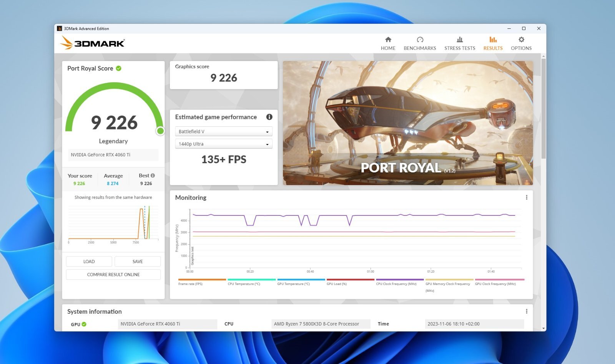Switch to the STRESS TESTS tab

click(x=460, y=48)
